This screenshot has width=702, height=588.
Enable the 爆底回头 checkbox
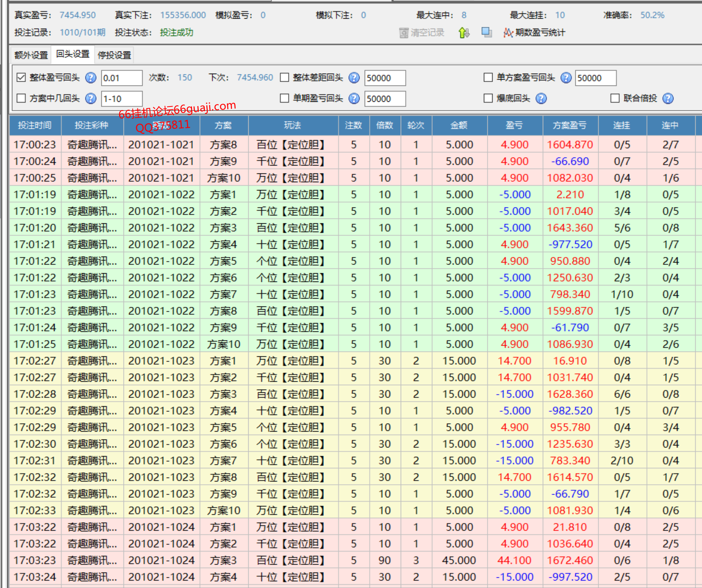coord(488,98)
